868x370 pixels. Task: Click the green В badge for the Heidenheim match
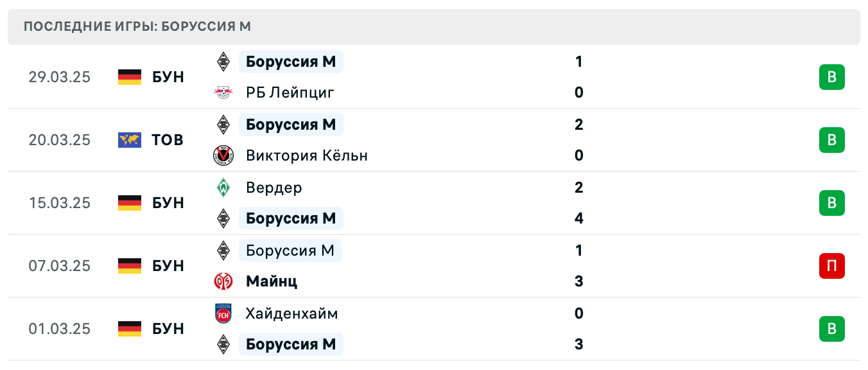click(831, 329)
